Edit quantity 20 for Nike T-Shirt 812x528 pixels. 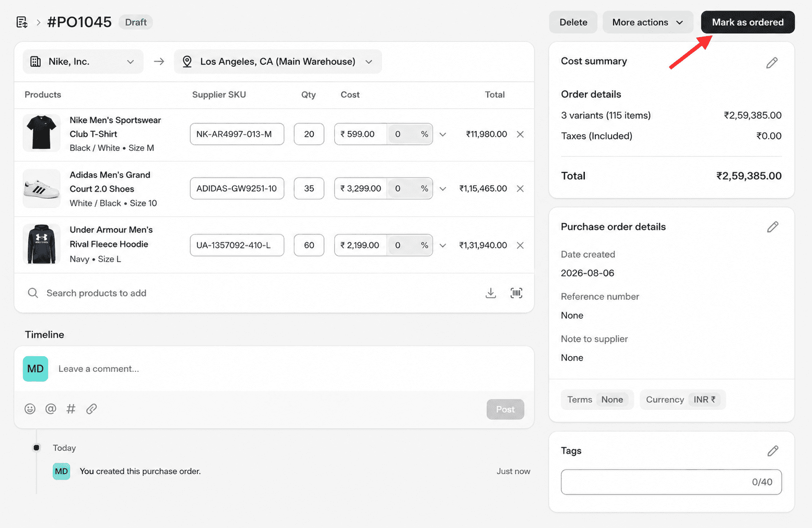[x=309, y=134]
